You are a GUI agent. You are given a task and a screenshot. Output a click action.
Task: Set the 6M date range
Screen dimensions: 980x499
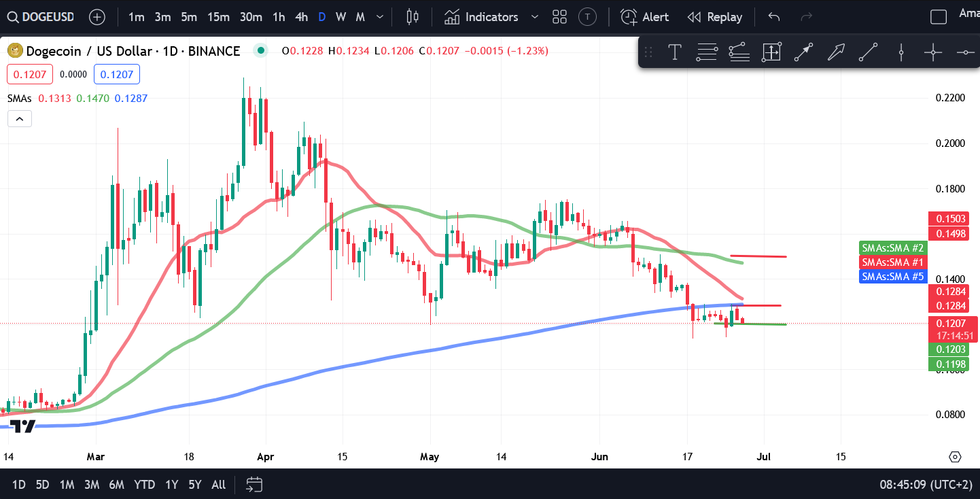point(117,485)
